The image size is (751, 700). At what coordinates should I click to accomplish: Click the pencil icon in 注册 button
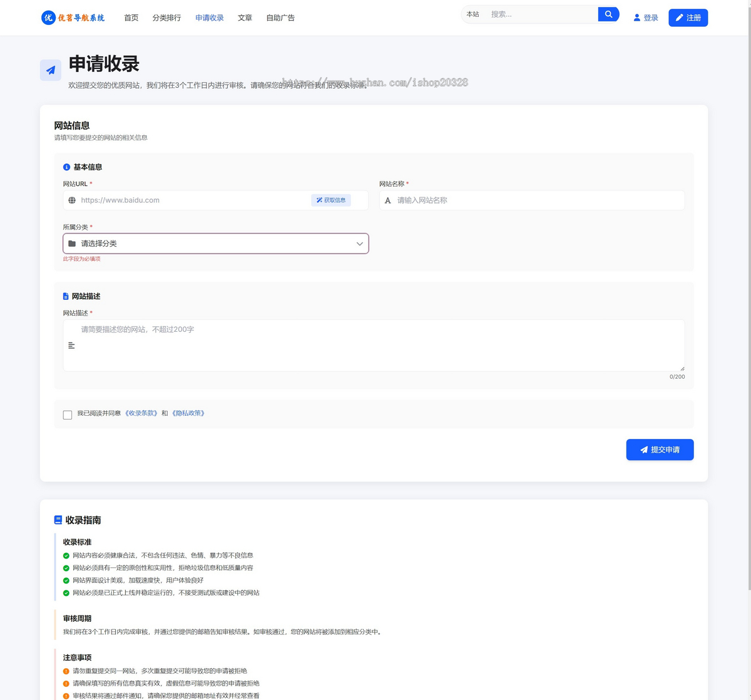pos(680,18)
